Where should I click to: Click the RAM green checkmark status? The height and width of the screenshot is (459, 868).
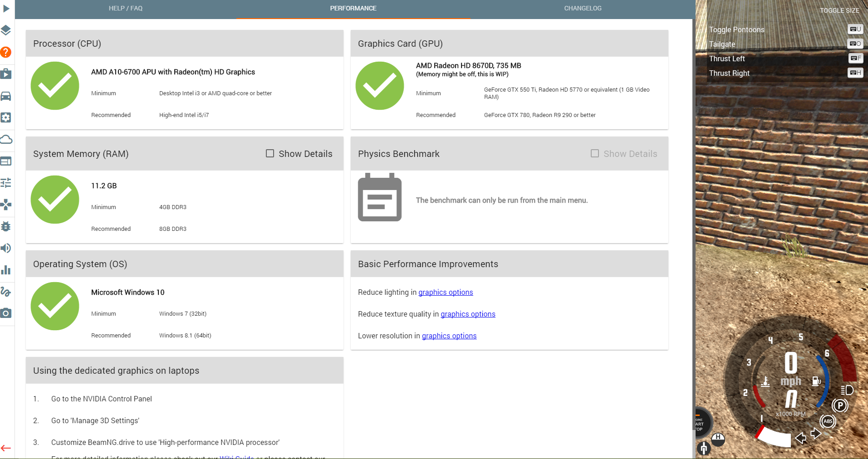coord(55,200)
